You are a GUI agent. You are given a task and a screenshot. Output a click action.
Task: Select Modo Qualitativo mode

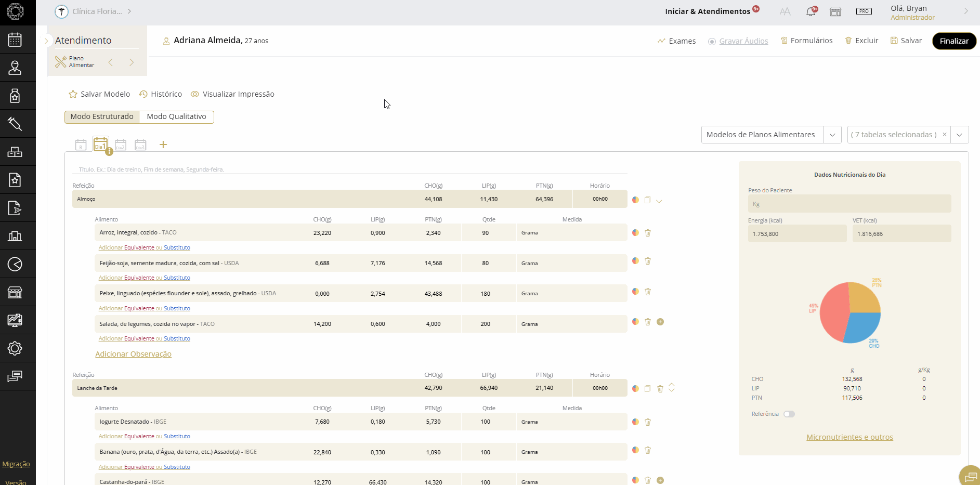click(x=176, y=117)
